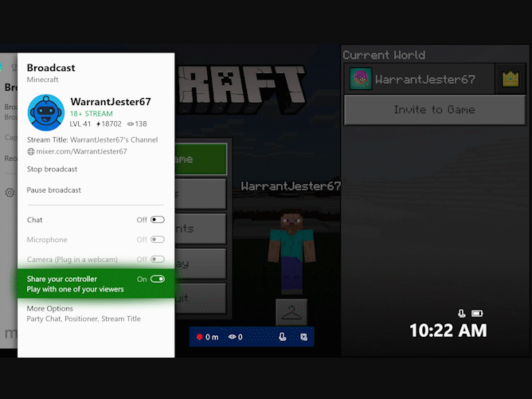Viewport: 532px width, 399px height.
Task: Click the green Minecraft menu button ending 'ame'
Action: point(201,159)
